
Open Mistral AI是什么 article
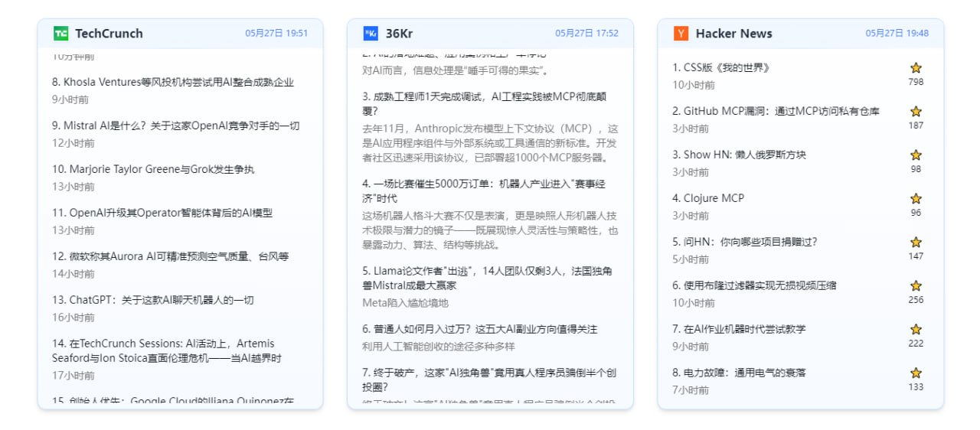(x=176, y=125)
